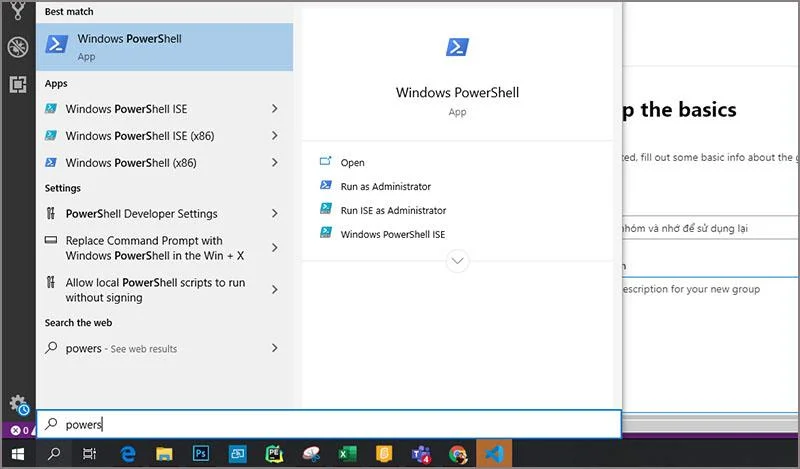The width and height of the screenshot is (800, 469).
Task: Open VS Code Debug icon in the activity bar
Action: point(18,47)
